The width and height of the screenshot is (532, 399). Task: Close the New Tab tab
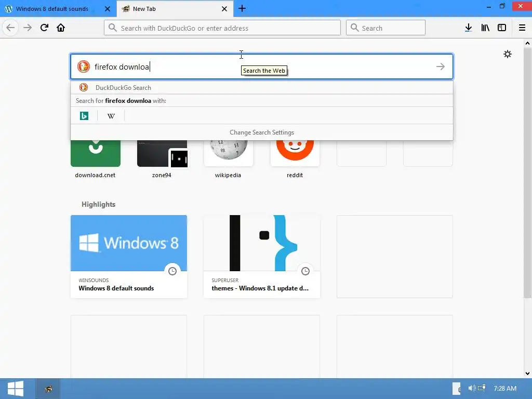point(224,9)
